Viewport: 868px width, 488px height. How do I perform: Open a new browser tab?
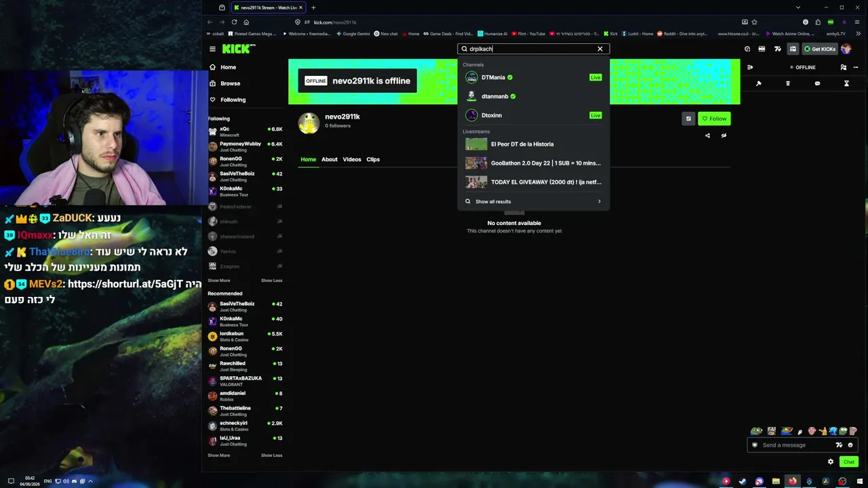click(x=313, y=7)
